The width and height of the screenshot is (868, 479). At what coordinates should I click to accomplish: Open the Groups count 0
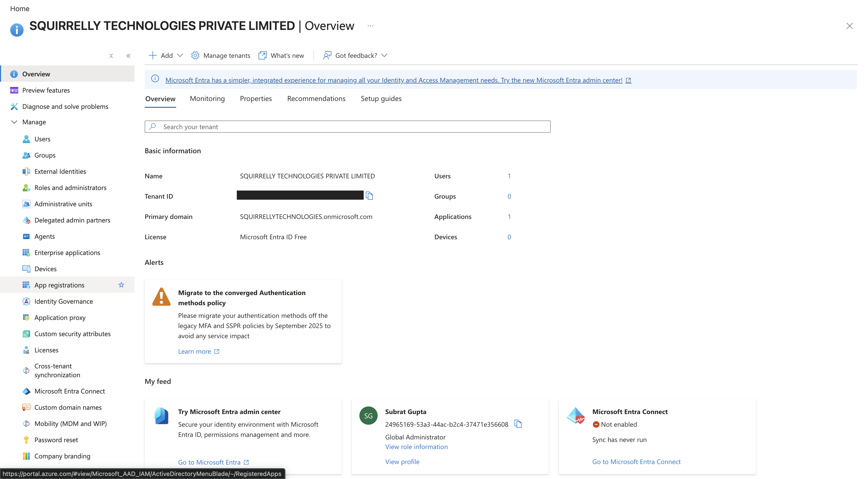509,196
